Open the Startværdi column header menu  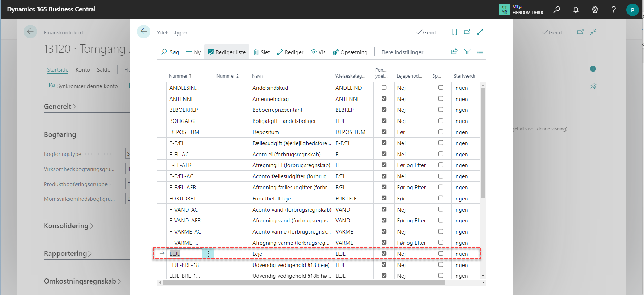pos(464,76)
